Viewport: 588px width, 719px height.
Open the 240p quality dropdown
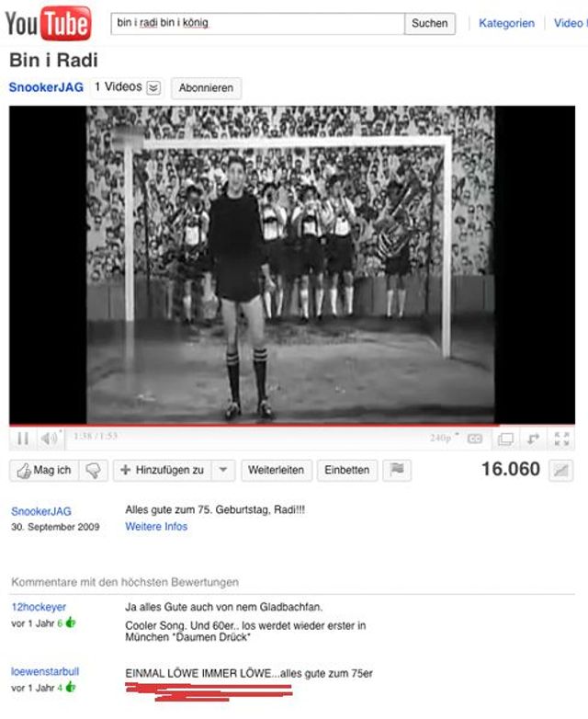[444, 438]
